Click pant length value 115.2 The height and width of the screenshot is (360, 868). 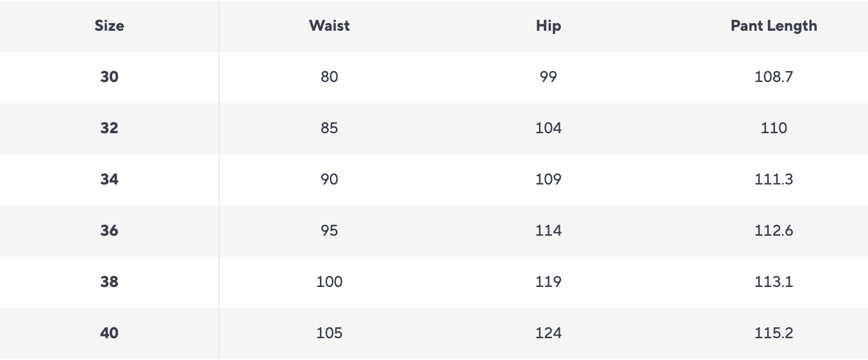(773, 333)
